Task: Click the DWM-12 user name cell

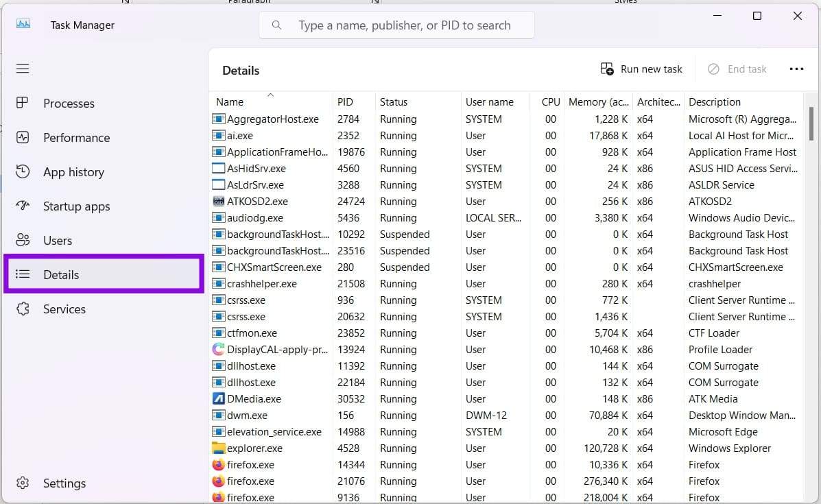Action: (x=486, y=415)
